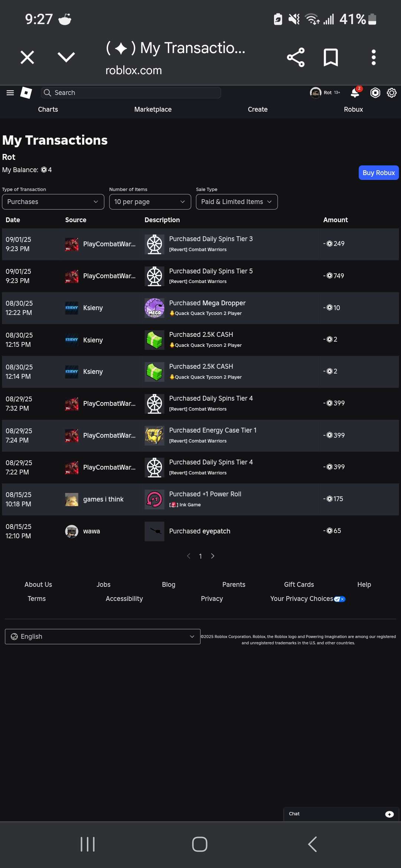Open the Gift Cards footer link
The height and width of the screenshot is (868, 401).
pyautogui.click(x=299, y=585)
